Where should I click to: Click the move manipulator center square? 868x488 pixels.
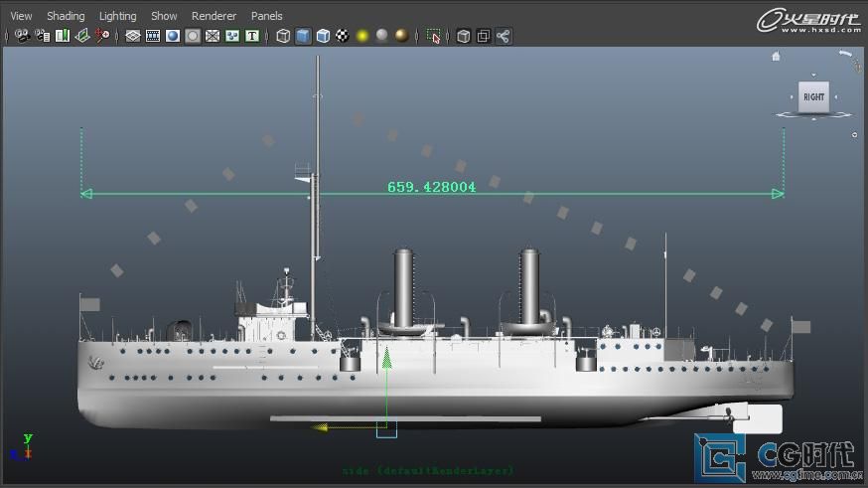pyautogui.click(x=386, y=429)
